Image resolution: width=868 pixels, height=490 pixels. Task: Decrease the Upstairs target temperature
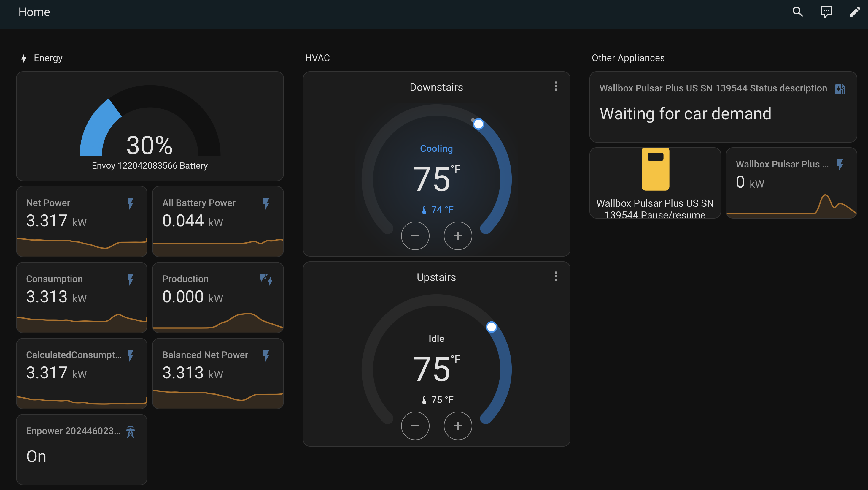click(415, 426)
